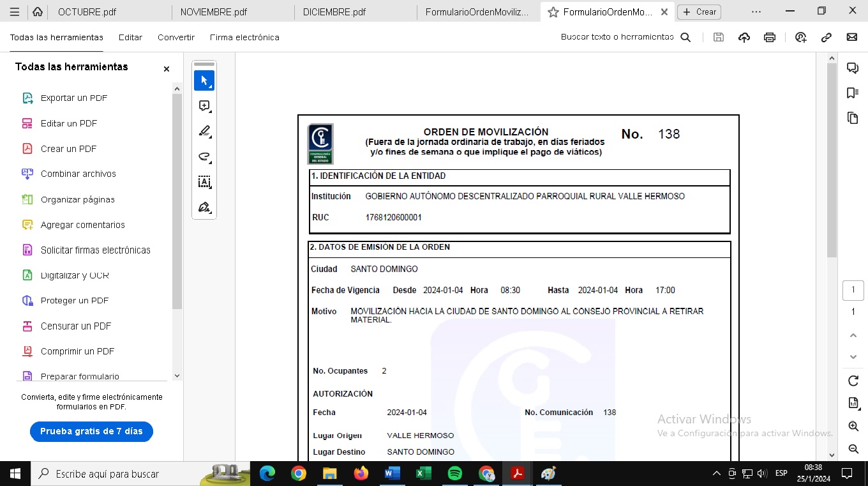Click the print document icon
This screenshot has height=486, width=868.
(770, 38)
